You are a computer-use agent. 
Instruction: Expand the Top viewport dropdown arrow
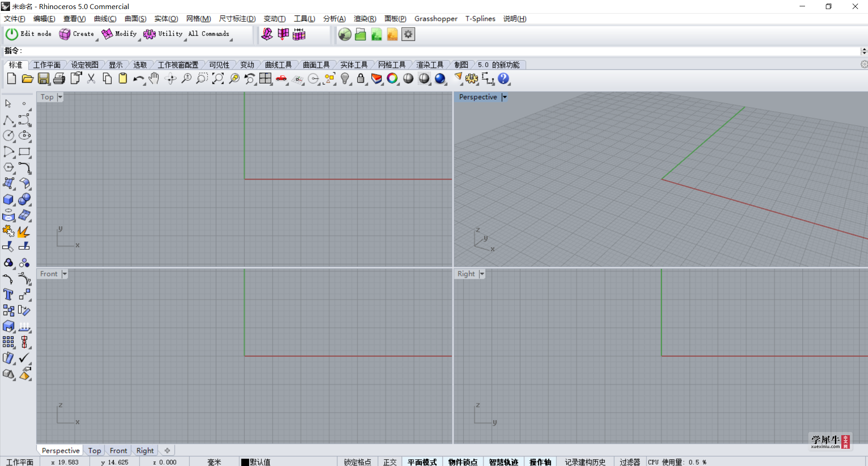[x=60, y=97]
